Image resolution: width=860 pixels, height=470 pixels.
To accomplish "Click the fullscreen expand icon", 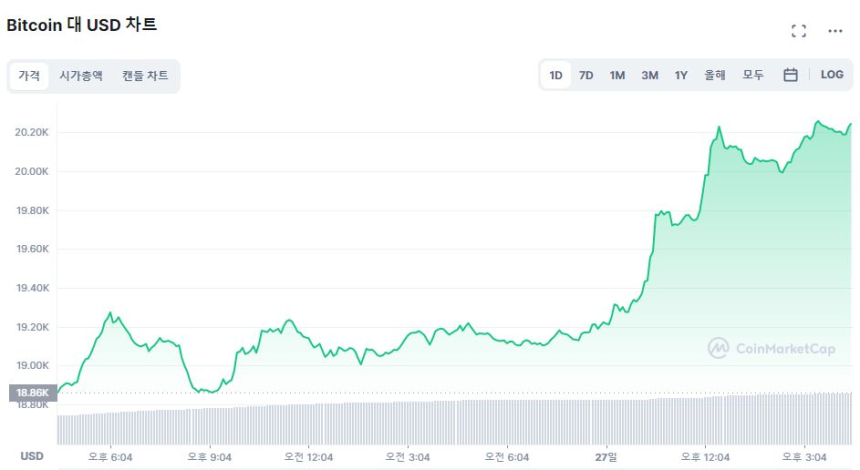I will click(798, 31).
